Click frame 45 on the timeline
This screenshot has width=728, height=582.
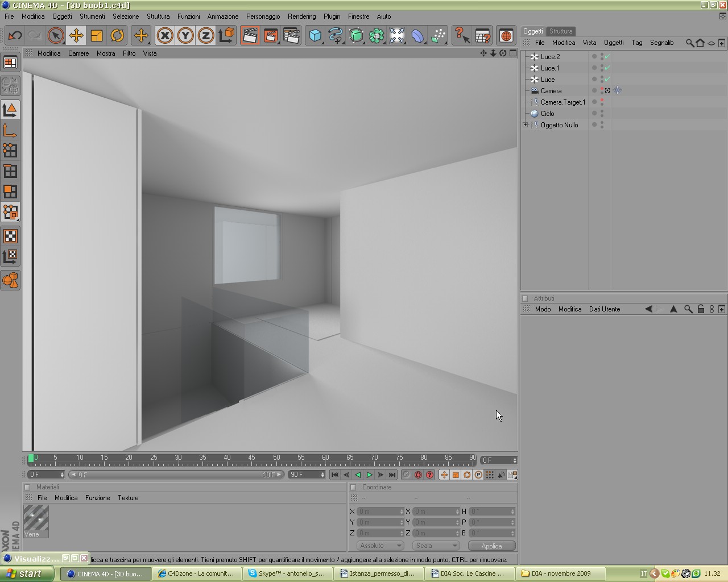click(251, 458)
